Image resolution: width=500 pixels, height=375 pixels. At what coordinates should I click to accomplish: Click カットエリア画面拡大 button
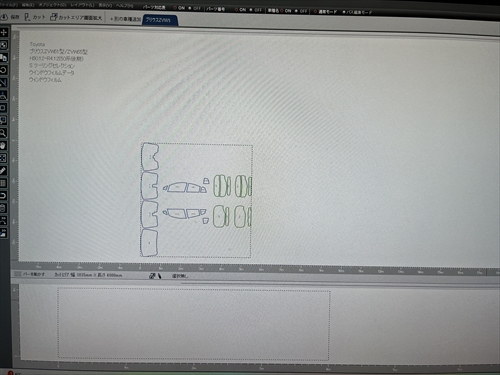click(76, 17)
